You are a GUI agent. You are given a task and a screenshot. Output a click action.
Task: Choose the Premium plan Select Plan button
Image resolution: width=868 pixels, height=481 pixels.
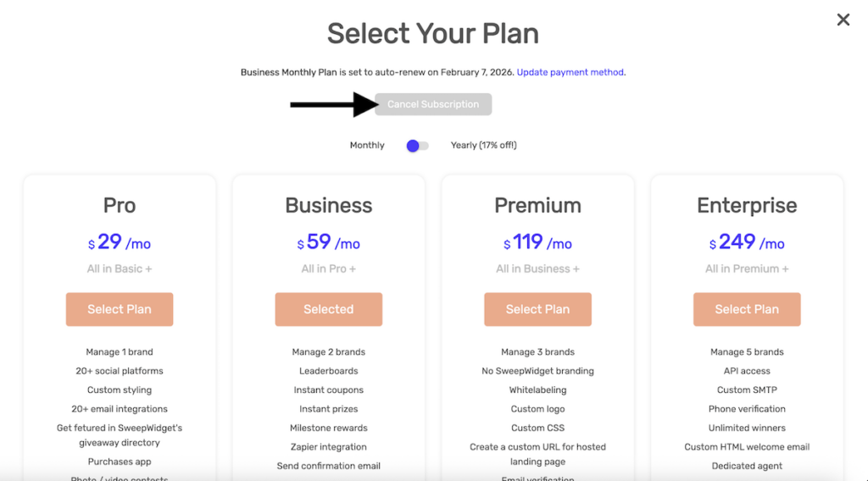pos(537,309)
